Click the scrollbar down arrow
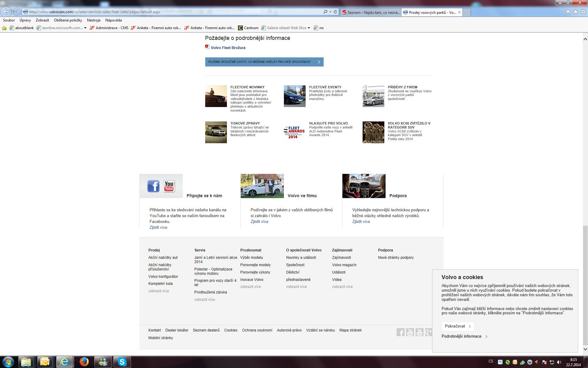The width and height of the screenshot is (588, 368). [585, 349]
